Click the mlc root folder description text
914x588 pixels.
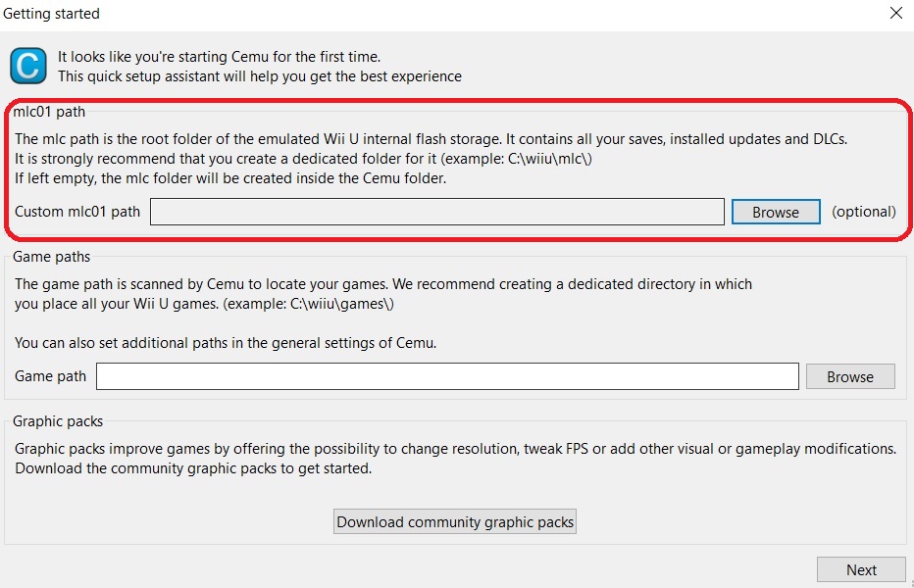tap(431, 139)
